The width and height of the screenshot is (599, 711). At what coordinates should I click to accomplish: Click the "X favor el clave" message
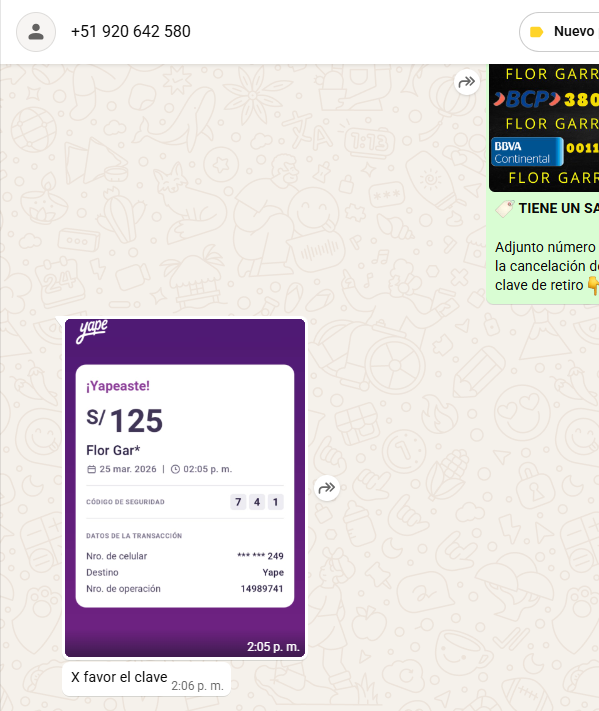pos(146,679)
